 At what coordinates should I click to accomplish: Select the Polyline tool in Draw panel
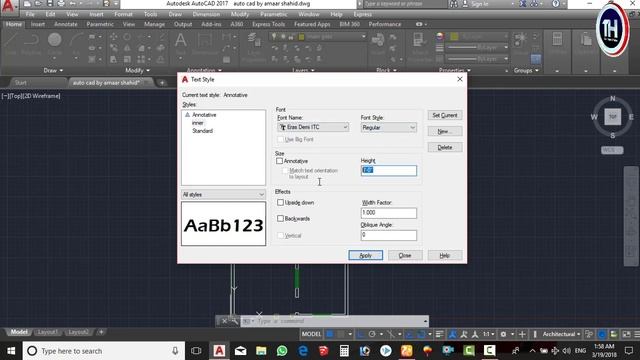click(31, 43)
